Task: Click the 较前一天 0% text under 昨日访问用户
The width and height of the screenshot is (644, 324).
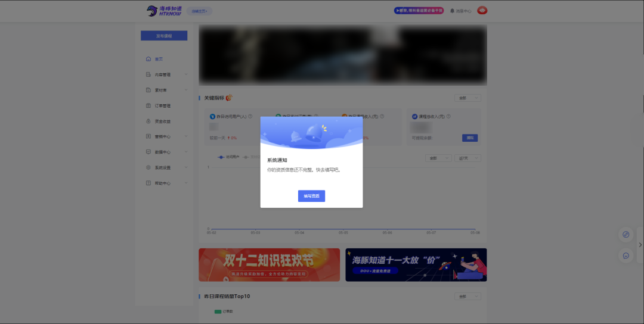Action: [x=223, y=138]
